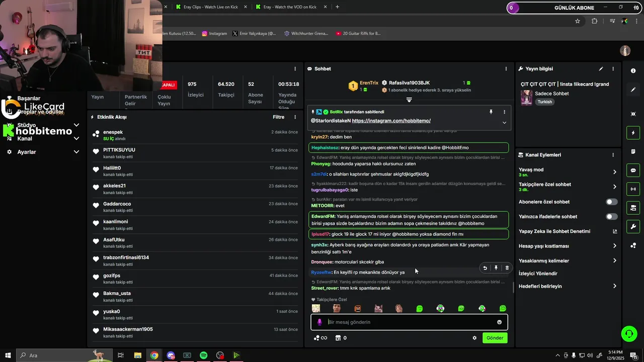Screen dimensions: 644x362
Task: Bookmark this page star icon
Action: 578,21
